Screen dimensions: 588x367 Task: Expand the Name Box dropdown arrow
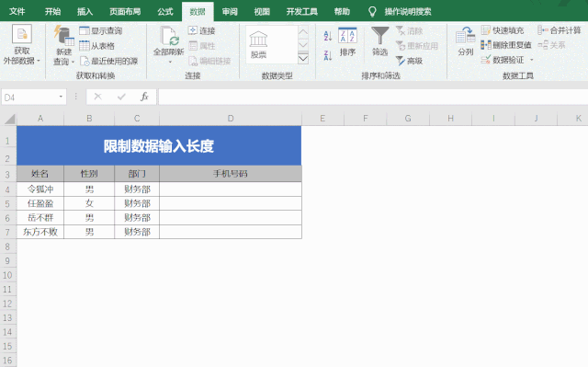(61, 97)
